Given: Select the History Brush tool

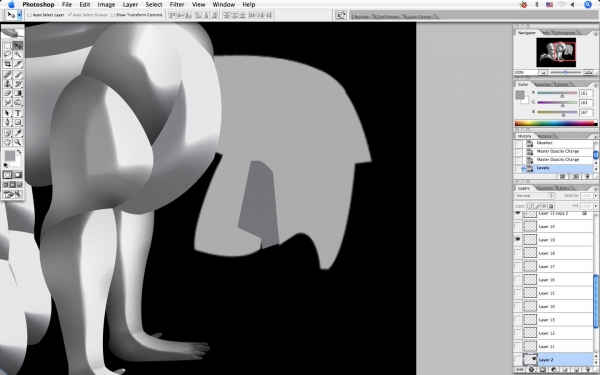Looking at the screenshot, I should [x=18, y=84].
